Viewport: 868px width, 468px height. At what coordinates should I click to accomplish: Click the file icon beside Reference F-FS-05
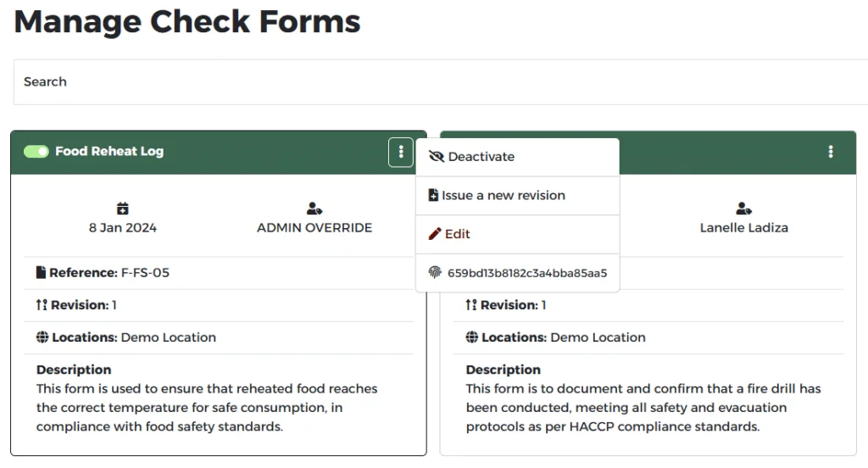click(41, 273)
